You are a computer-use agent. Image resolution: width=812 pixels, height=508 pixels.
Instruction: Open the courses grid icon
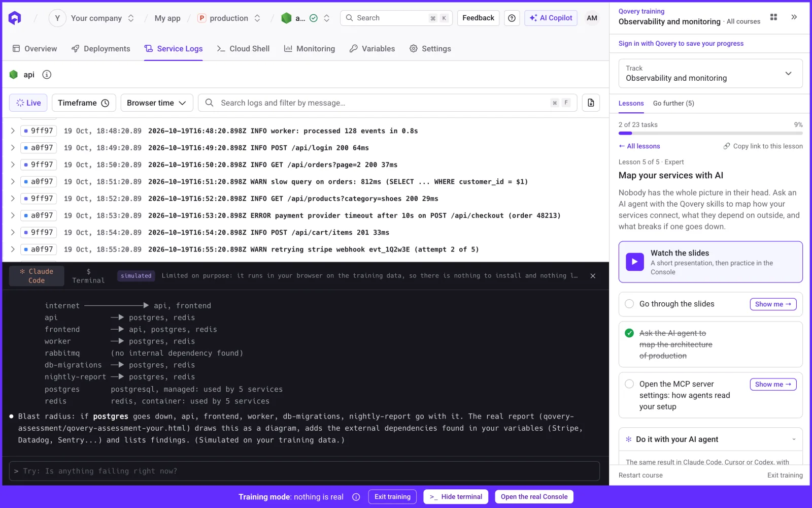pyautogui.click(x=773, y=17)
